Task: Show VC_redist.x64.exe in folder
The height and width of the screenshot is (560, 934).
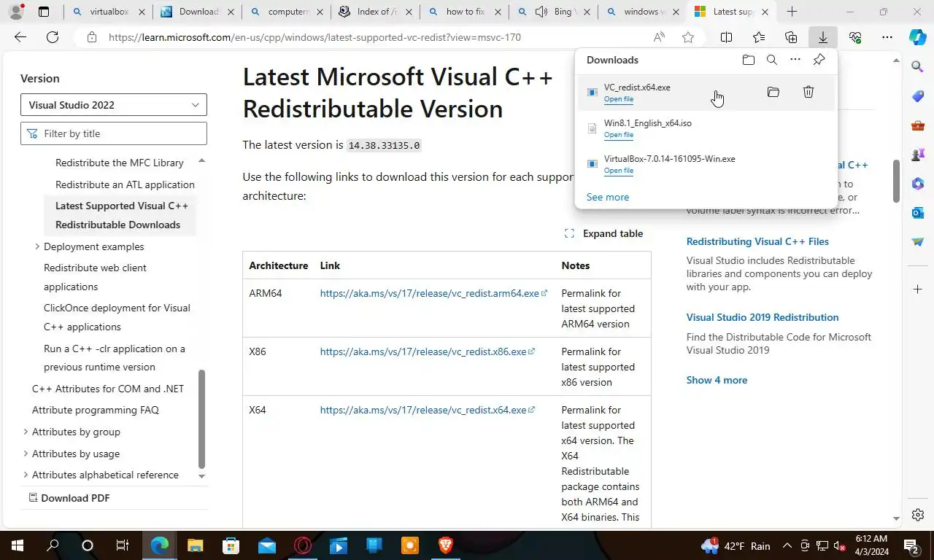Action: 773,92
